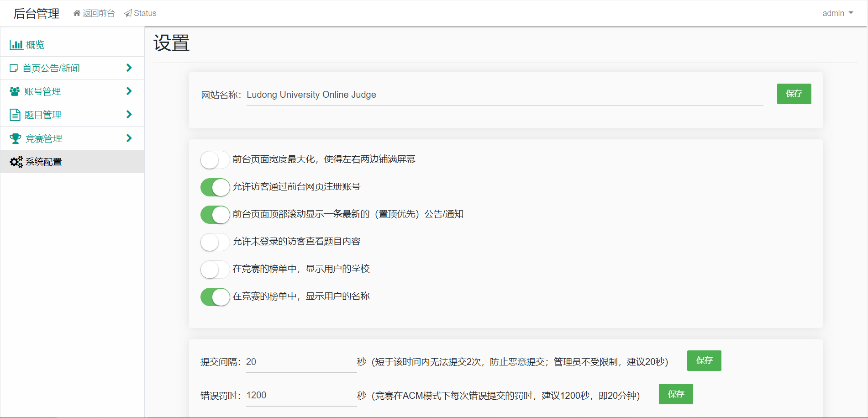
Task: Disable visitor registration via frontend
Action: 215,187
